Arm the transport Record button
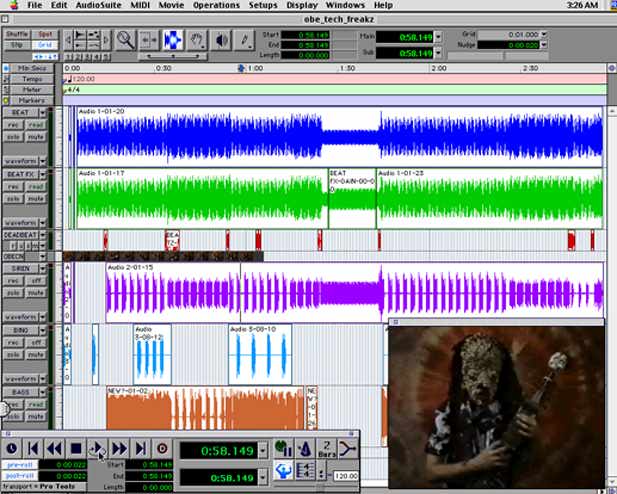 [x=162, y=448]
